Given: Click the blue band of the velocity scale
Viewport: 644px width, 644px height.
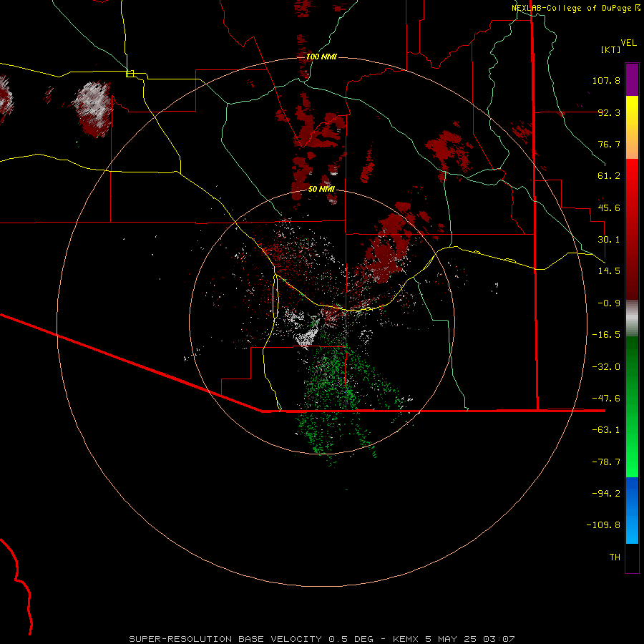Looking at the screenshot, I should pos(632,510).
